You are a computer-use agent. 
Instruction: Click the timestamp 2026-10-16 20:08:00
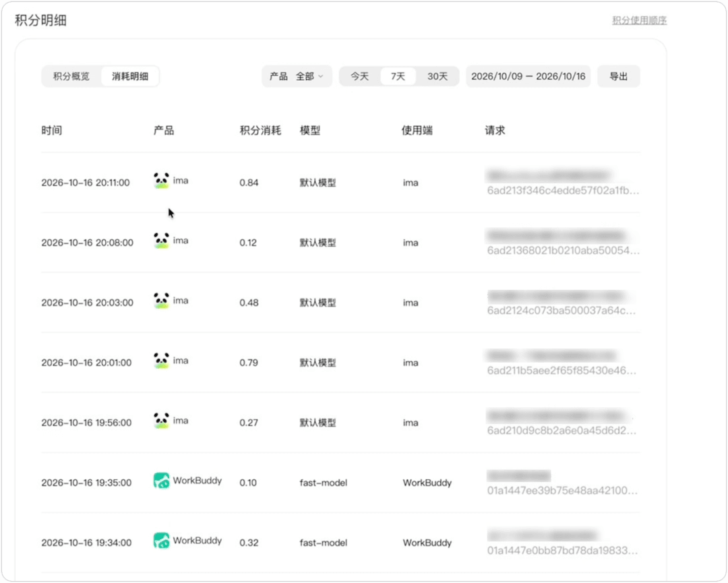pyautogui.click(x=87, y=242)
